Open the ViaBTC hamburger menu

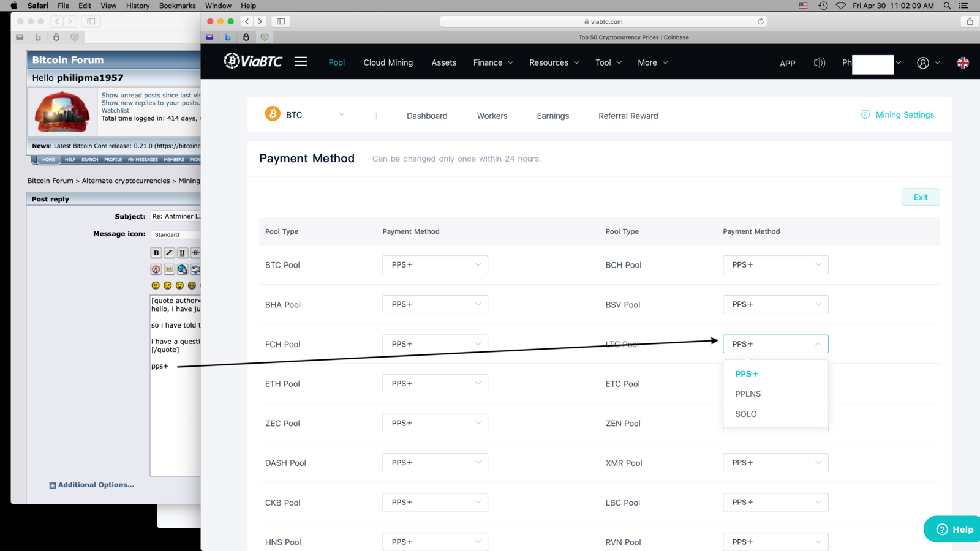301,62
